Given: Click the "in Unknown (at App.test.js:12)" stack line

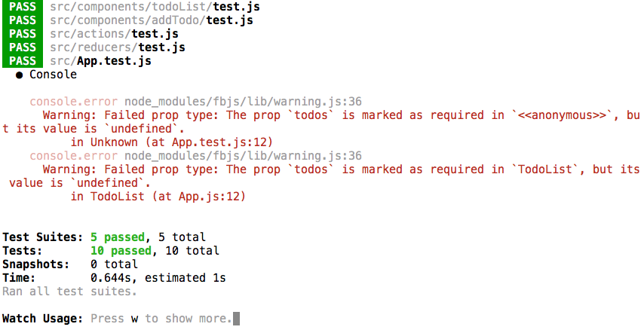Looking at the screenshot, I should [x=171, y=142].
